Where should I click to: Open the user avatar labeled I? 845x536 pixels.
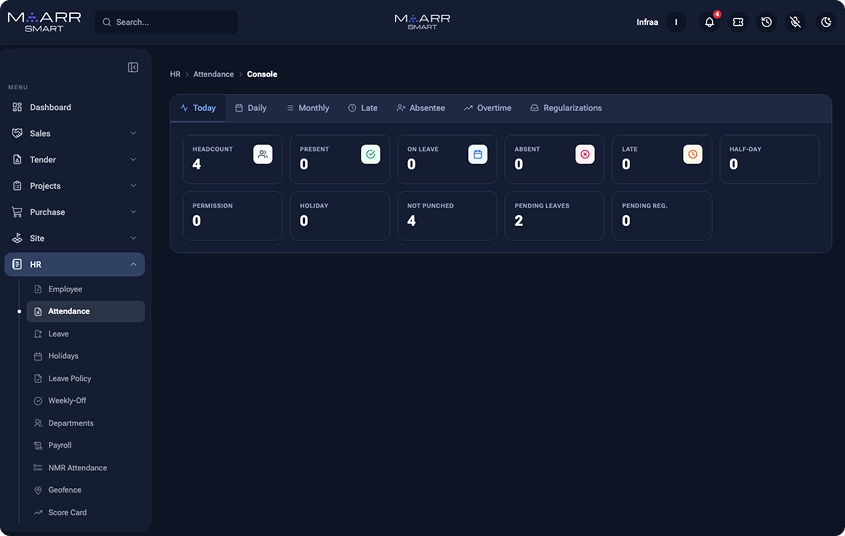676,22
